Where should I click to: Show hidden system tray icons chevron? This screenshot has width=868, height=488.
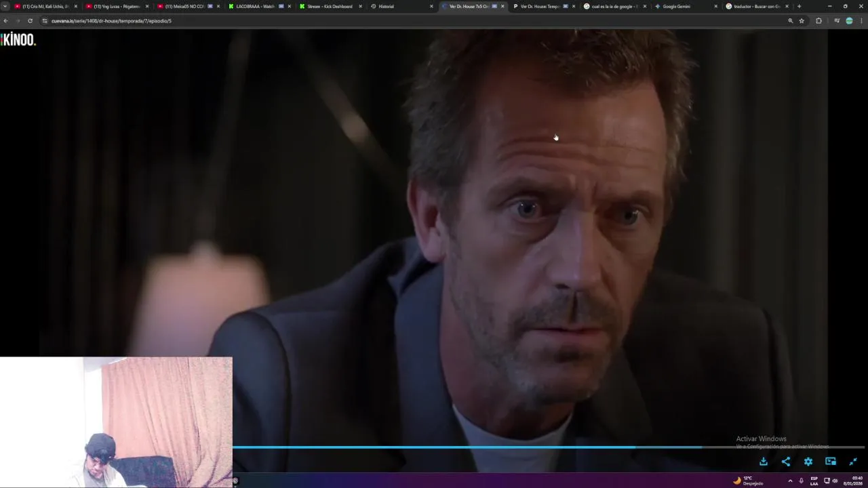790,481
